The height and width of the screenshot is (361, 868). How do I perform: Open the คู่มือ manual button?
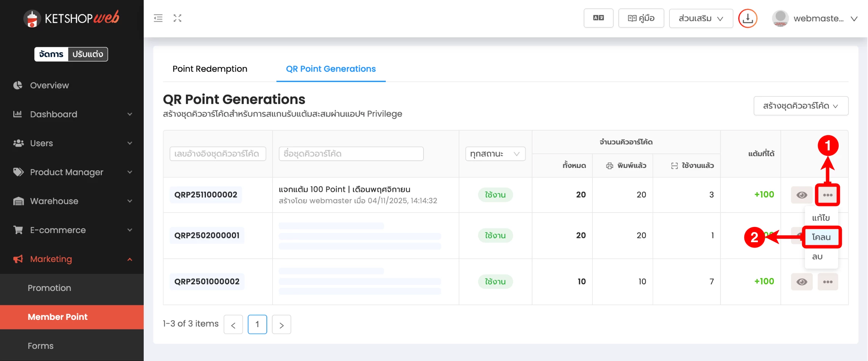641,18
